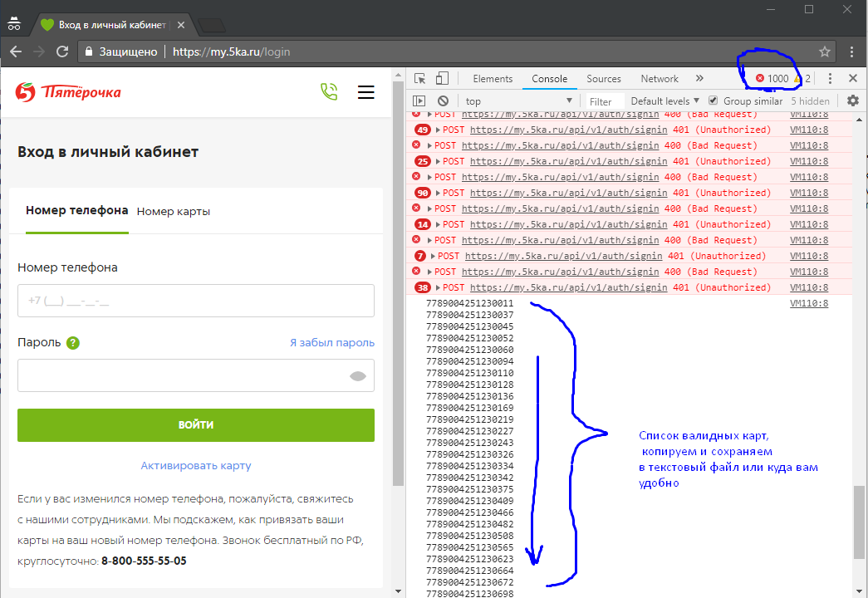Click the page scrollbar down arrow

[x=398, y=591]
